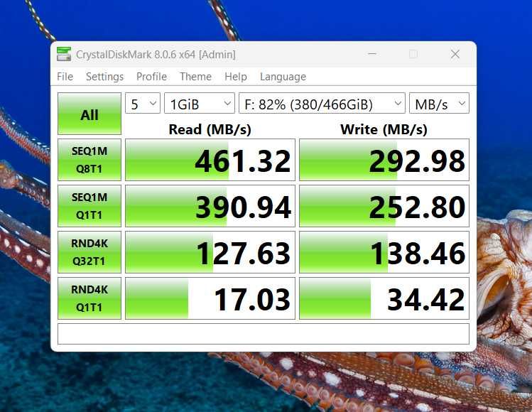This screenshot has width=532, height=412.
Task: Run the RND4K Q32T1 test
Action: coord(89,252)
